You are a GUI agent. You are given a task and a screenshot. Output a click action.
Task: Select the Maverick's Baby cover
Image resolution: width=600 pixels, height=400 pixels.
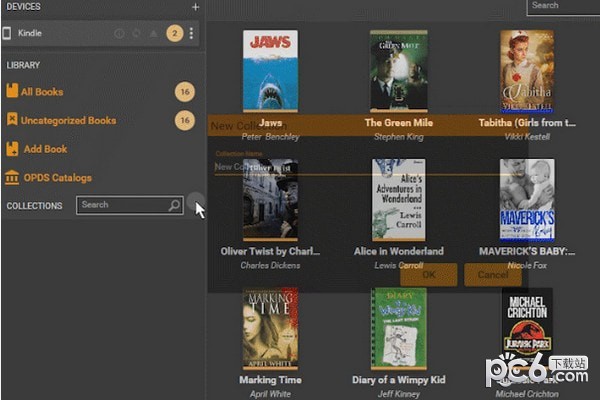coord(527,200)
